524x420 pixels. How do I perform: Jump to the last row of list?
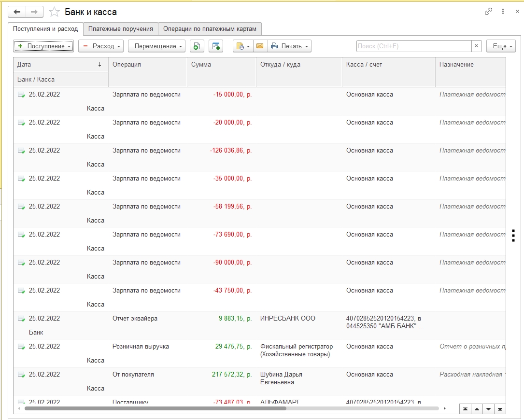click(500, 409)
